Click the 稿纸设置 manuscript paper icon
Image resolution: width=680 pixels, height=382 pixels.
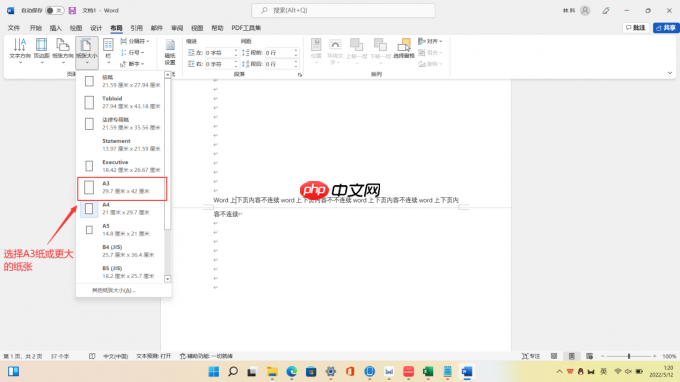tap(170, 52)
